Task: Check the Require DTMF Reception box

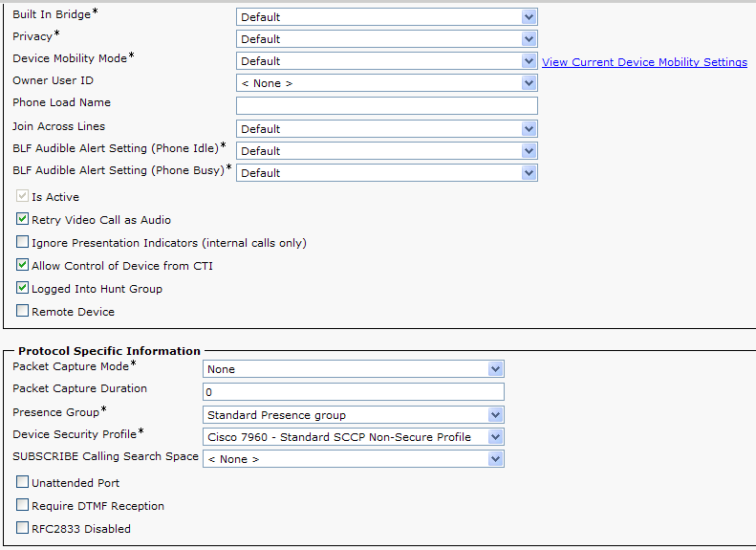Action: point(23,506)
